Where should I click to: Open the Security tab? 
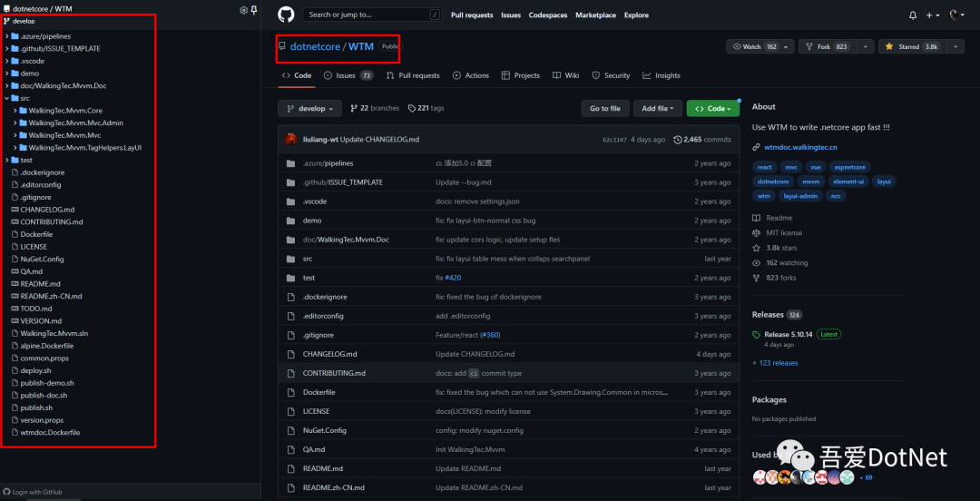click(611, 75)
